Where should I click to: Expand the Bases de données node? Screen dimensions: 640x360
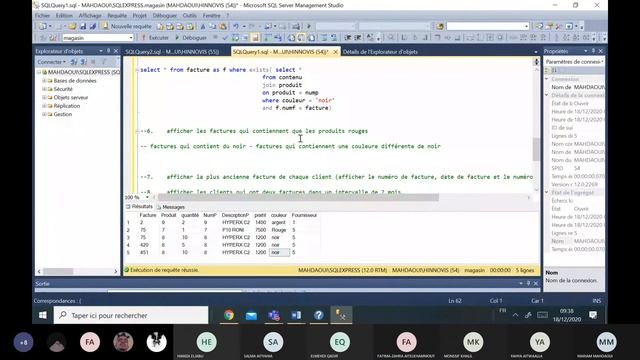pyautogui.click(x=44, y=81)
